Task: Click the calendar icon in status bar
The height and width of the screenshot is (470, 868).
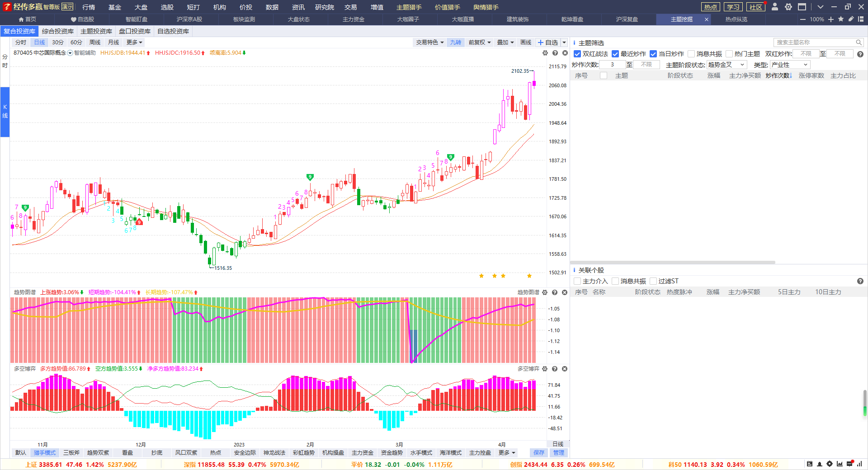Action: [809, 464]
